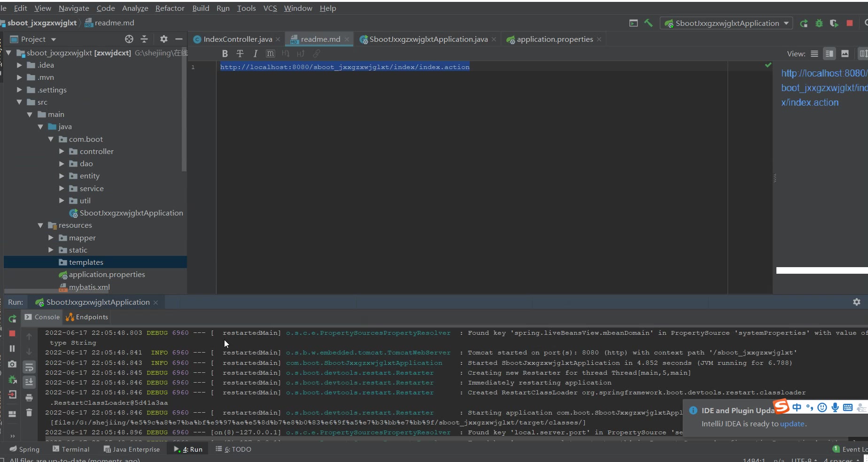Open the Refactor menu

pos(170,8)
